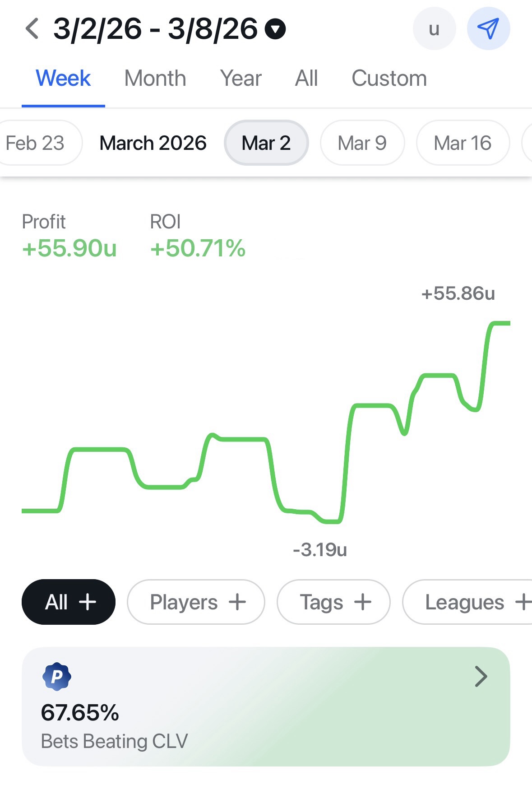Tap the share paper plane icon

[488, 29]
